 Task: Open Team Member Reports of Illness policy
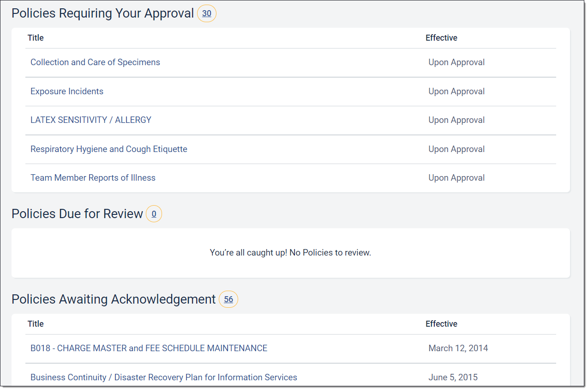(93, 178)
